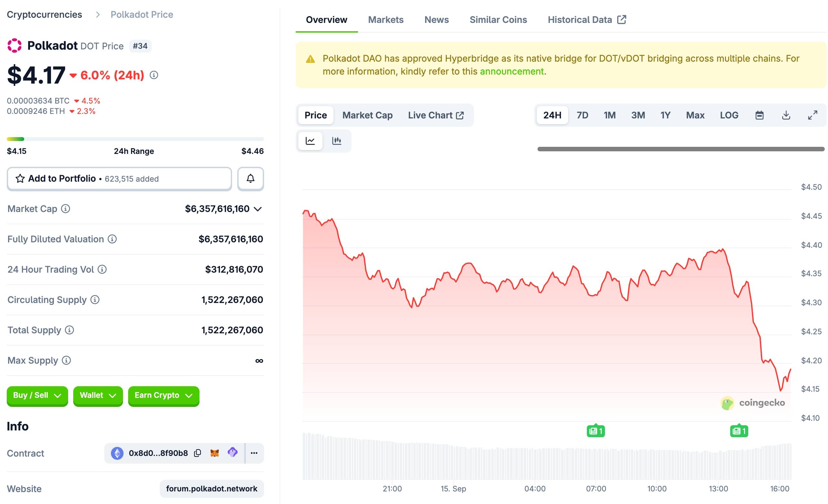Switch to candlestick chart view icon
The image size is (828, 504).
pos(337,141)
